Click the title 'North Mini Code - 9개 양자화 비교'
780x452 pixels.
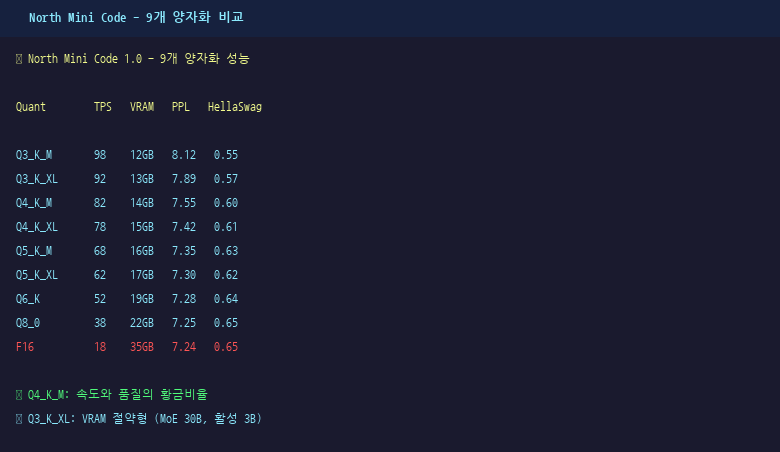point(136,17)
